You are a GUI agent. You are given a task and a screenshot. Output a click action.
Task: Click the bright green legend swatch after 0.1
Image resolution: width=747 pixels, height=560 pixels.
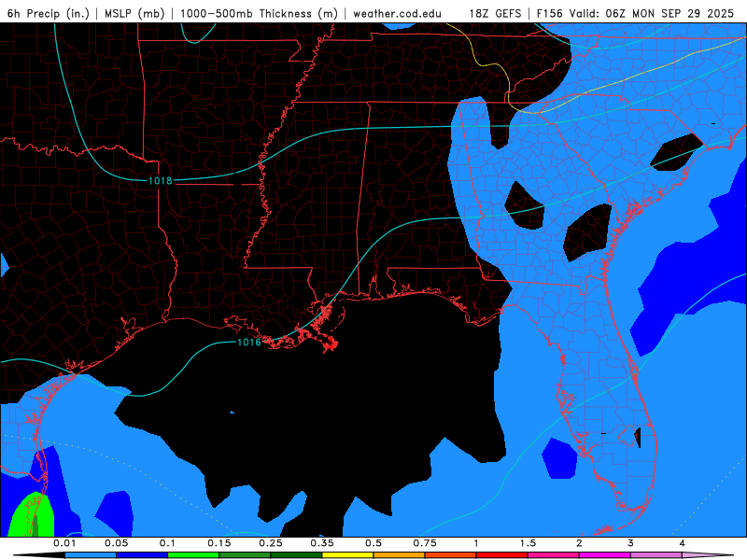click(193, 555)
